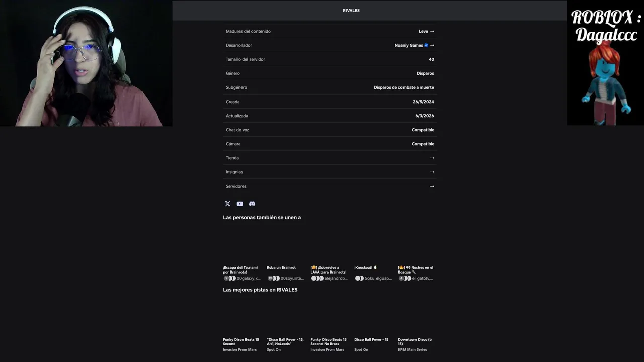644x362 pixels.
Task: Open first Funky Disco Beats 15 Second track
Action: [x=241, y=341]
